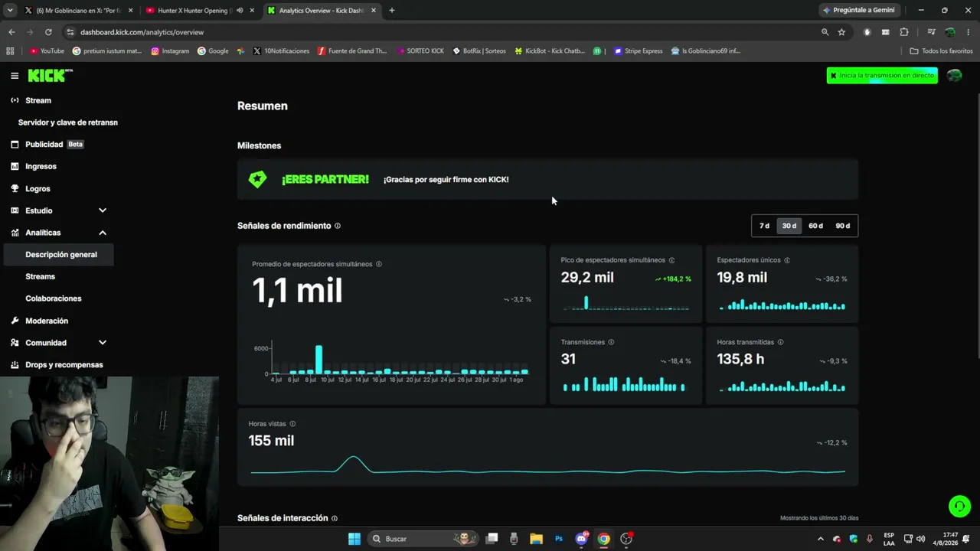Click info icon beside Horas vistas
This screenshot has height=551, width=980.
292,424
